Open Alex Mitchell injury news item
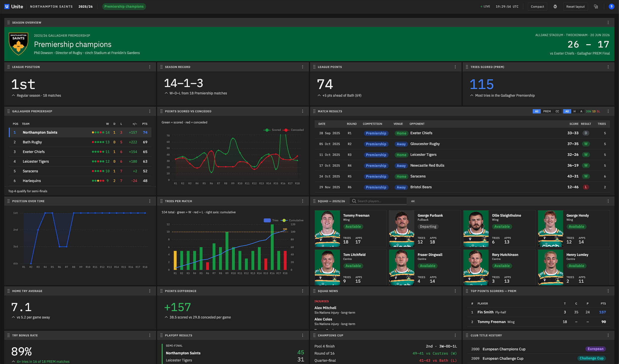The height and width of the screenshot is (364, 619). click(335, 310)
